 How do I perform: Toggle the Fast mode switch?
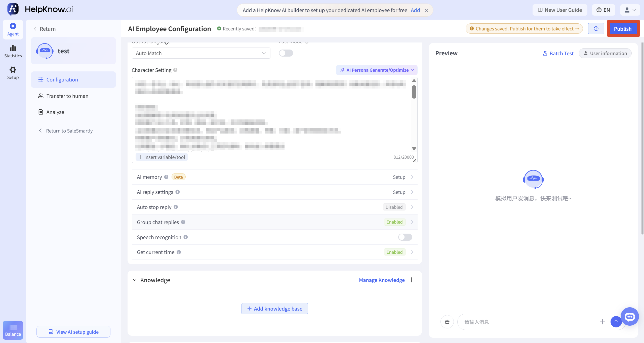tap(286, 53)
